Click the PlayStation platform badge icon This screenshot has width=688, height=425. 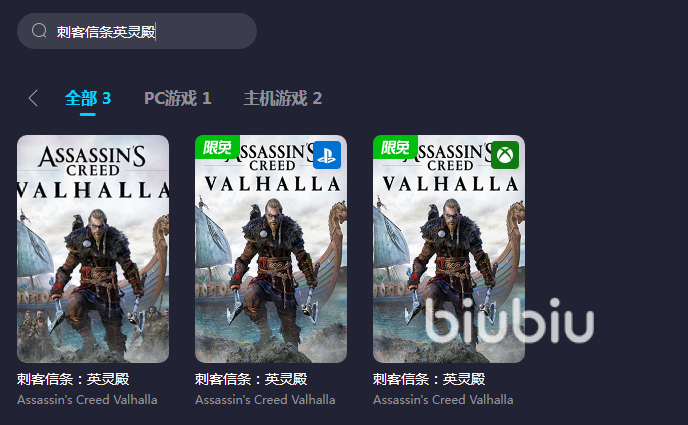point(327,155)
